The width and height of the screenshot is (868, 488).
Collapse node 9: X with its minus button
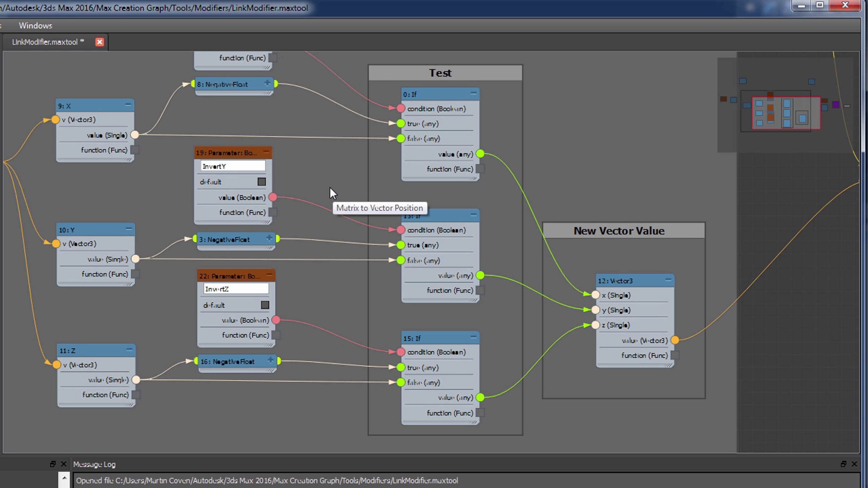coord(128,105)
